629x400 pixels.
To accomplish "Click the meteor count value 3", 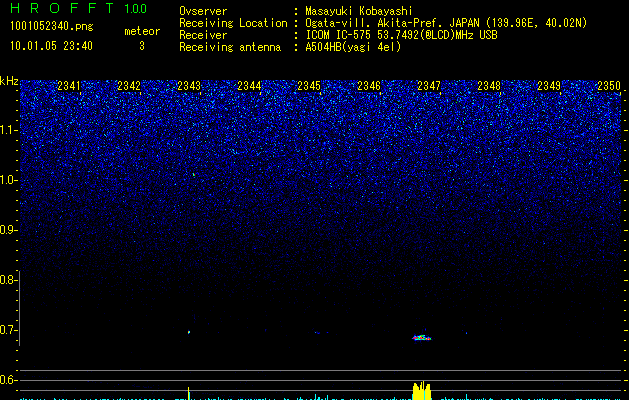I will (142, 46).
